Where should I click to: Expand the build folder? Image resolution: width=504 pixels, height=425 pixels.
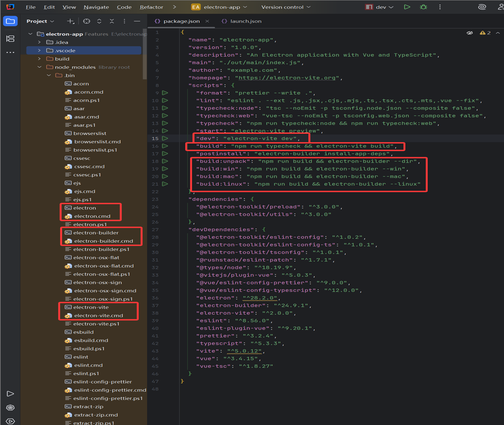39,59
